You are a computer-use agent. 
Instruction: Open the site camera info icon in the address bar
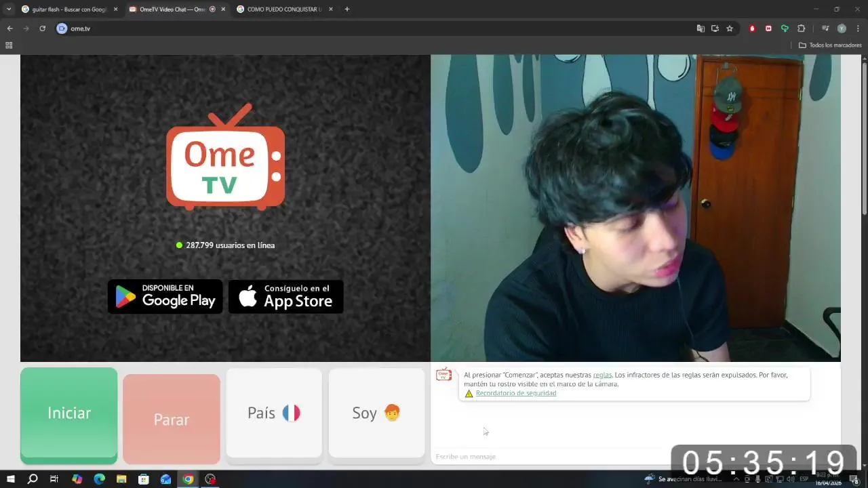tap(62, 28)
